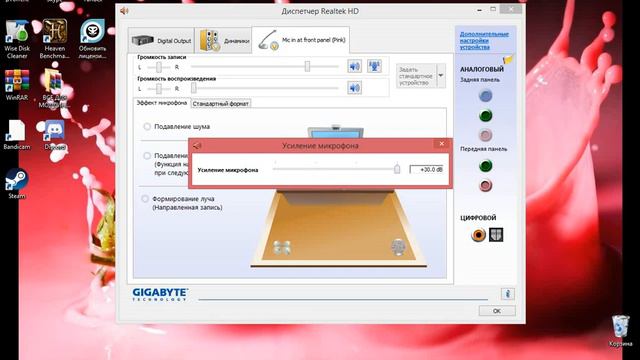This screenshot has height=360, width=640.
Task: Open microphone boost button next to recording mute
Action: (x=374, y=66)
